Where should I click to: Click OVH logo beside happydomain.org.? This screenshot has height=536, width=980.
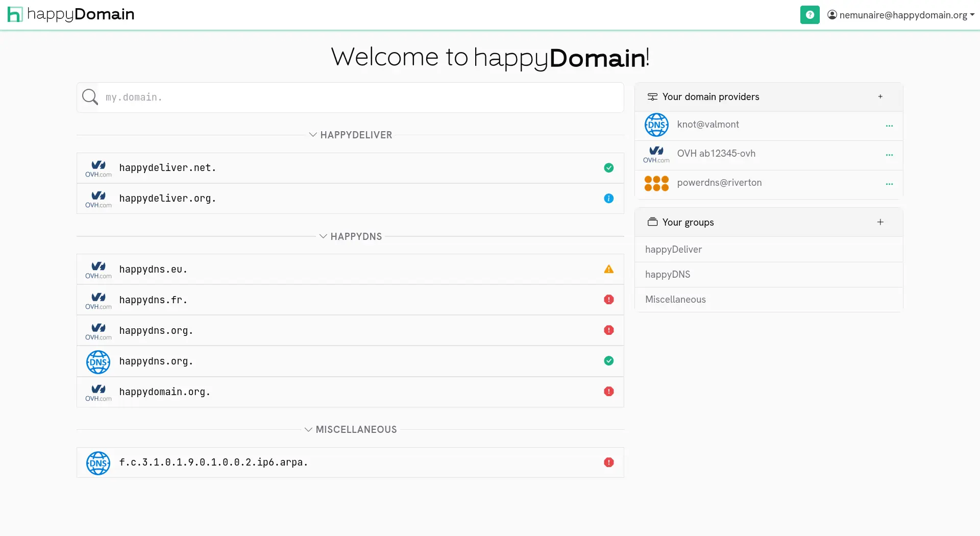tap(99, 393)
